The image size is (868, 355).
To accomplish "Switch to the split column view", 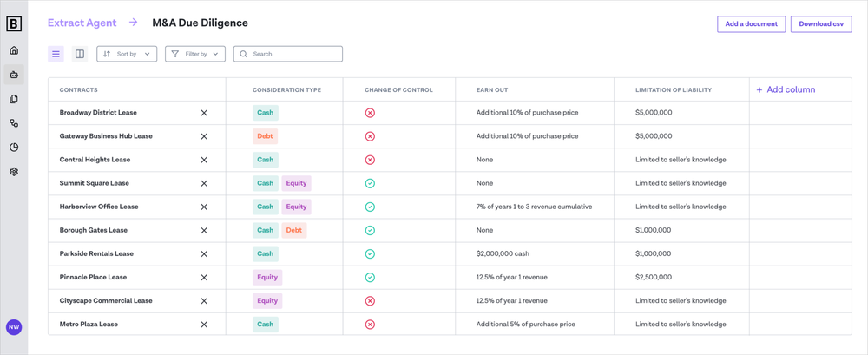I will 80,54.
